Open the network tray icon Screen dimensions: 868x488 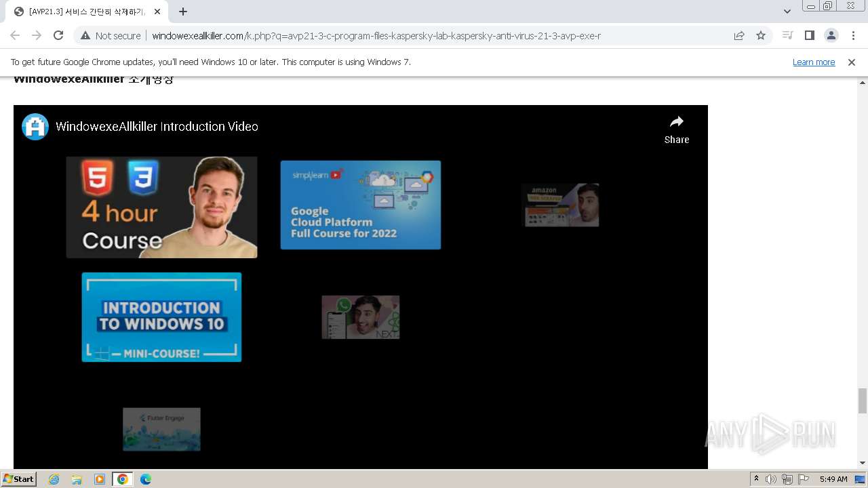pos(787,479)
